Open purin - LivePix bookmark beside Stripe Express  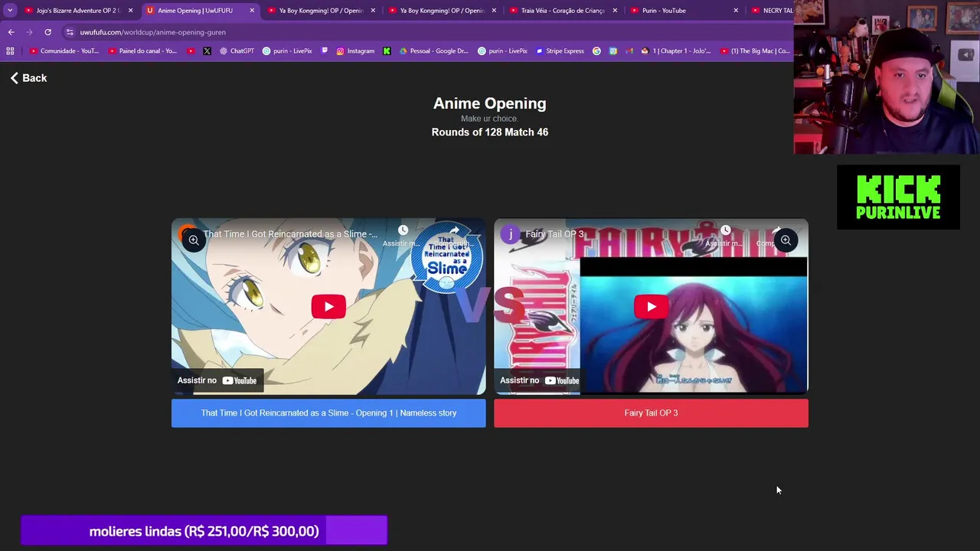502,51
